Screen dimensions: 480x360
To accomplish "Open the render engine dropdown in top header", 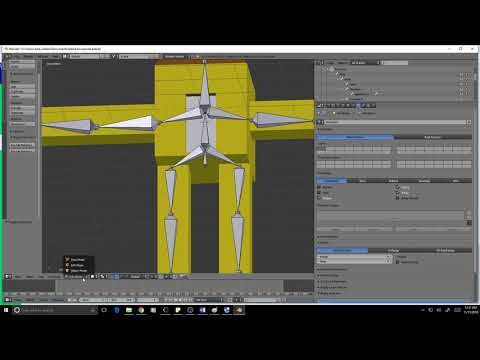I will coord(175,56).
